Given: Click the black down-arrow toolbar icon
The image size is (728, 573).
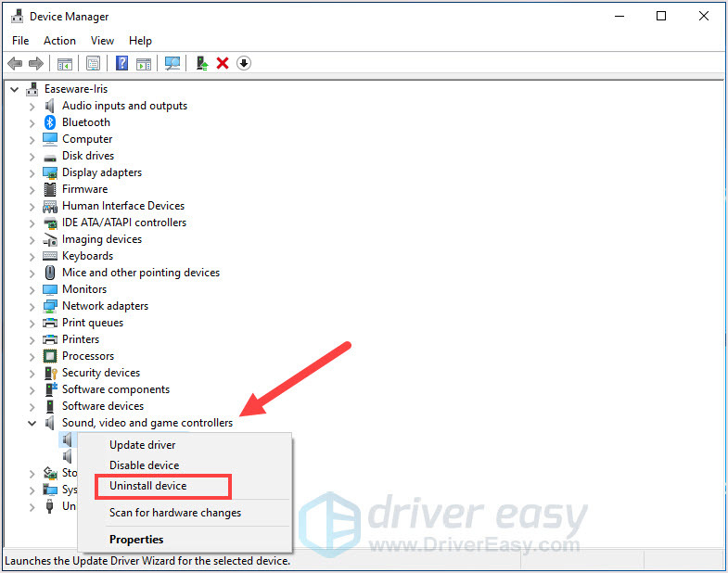Looking at the screenshot, I should coord(244,63).
